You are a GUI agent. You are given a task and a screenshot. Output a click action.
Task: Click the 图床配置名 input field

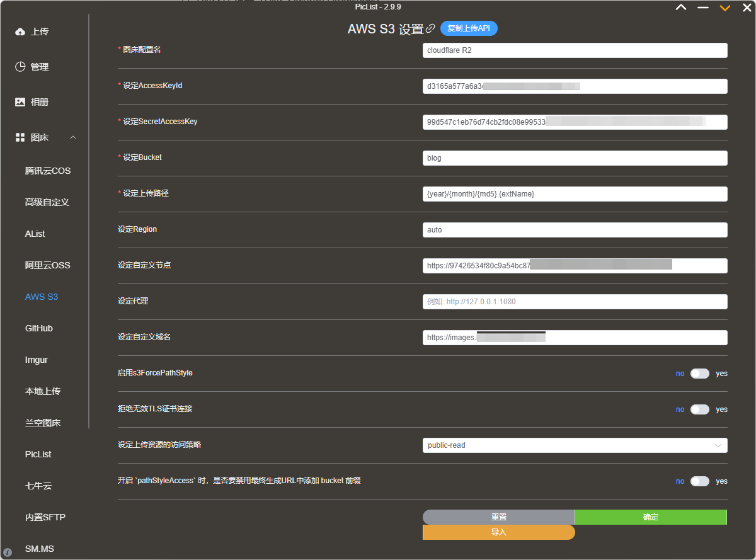click(575, 50)
